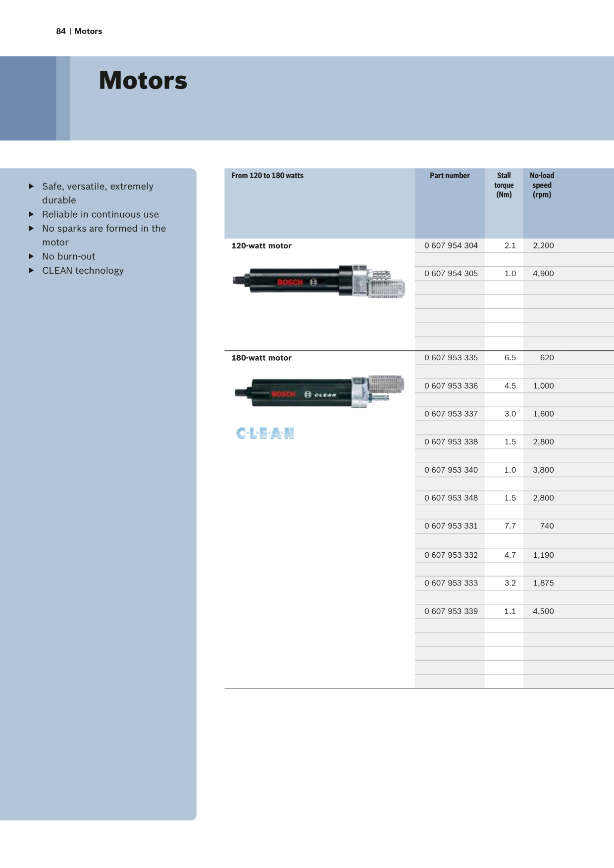Click the 2.1 Nm stall torque value
Screen dimensions: 614x868
[510, 245]
